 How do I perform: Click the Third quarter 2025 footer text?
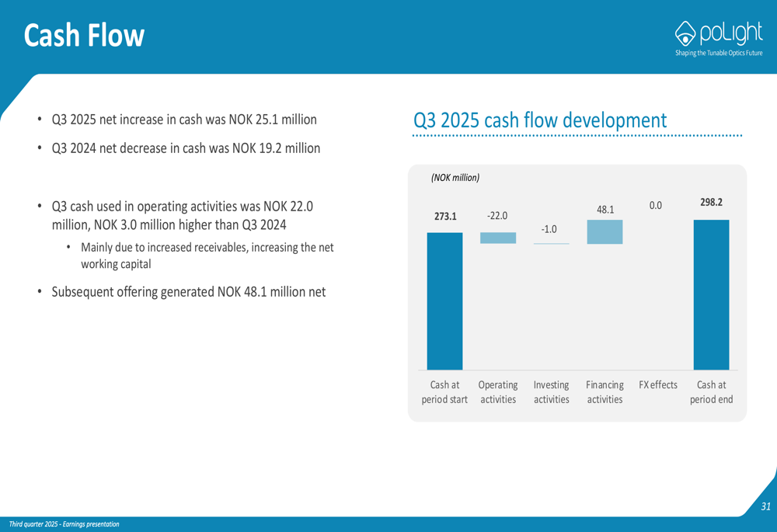click(x=64, y=524)
